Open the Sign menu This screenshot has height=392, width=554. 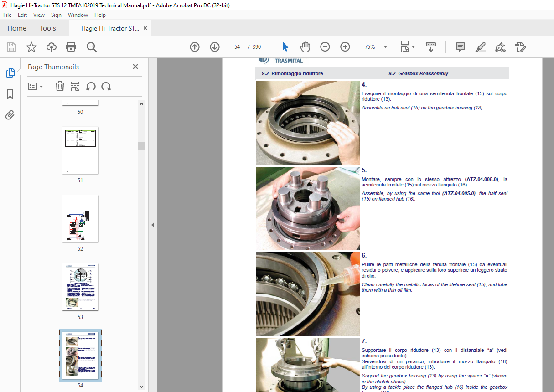[56, 15]
